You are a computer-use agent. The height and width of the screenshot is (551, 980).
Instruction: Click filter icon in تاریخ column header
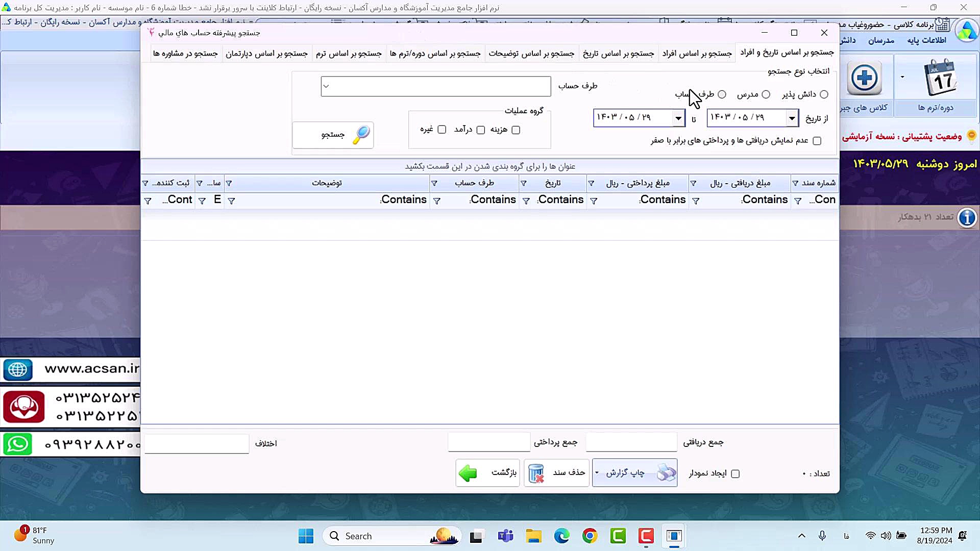click(x=524, y=183)
